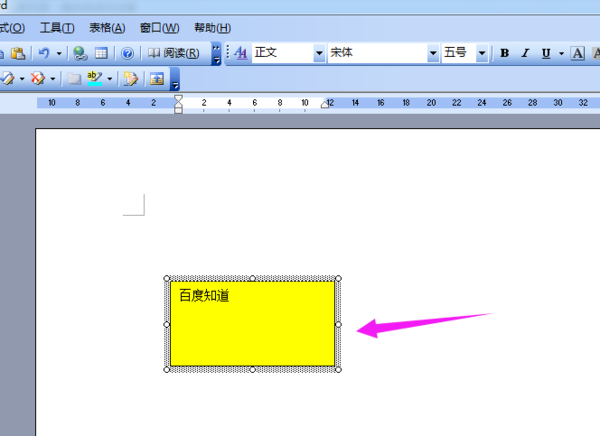
Task: Apply the ab Highlight pen
Action: tap(95, 78)
